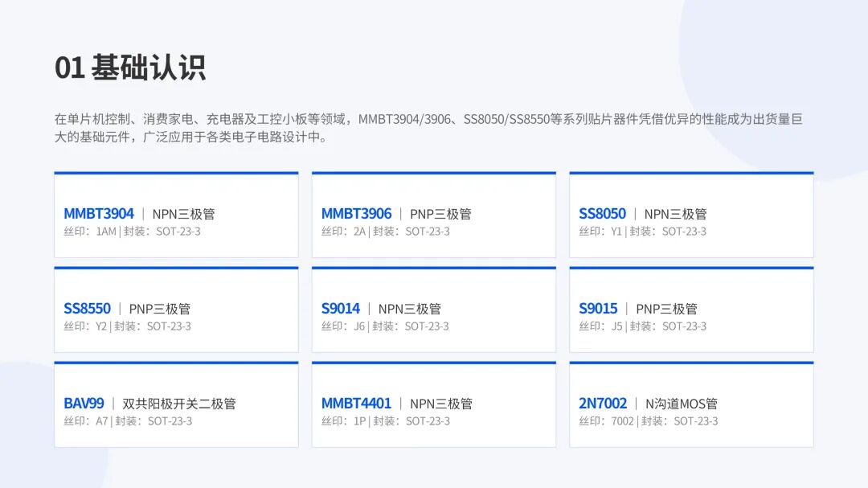Click the NPN三极管 label beside MMBT3904
This screenshot has width=868, height=488.
click(183, 215)
